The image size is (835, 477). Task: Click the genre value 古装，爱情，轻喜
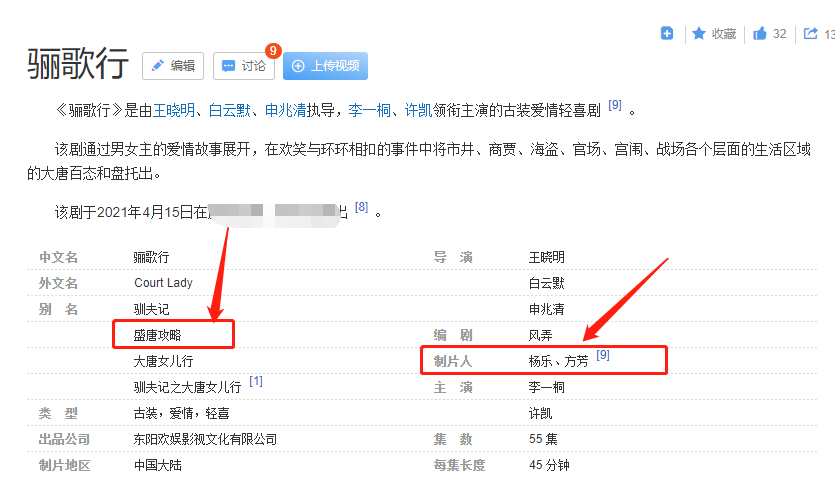[182, 414]
